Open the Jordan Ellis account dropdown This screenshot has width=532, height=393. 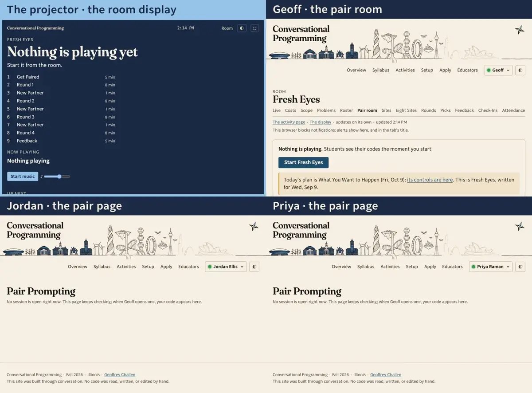tap(226, 267)
